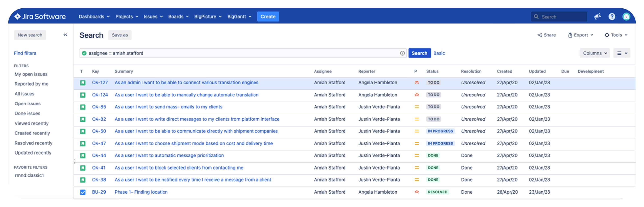The height and width of the screenshot is (207, 644).
Task: Click the high priority icon for BU-29
Action: point(417,192)
